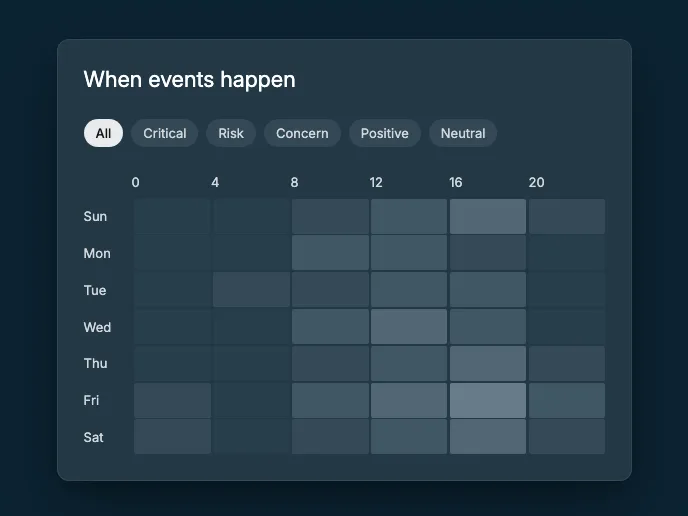Image resolution: width=688 pixels, height=516 pixels.
Task: Select the Tuesday 4-8 heatmap cell
Action: (x=251, y=290)
